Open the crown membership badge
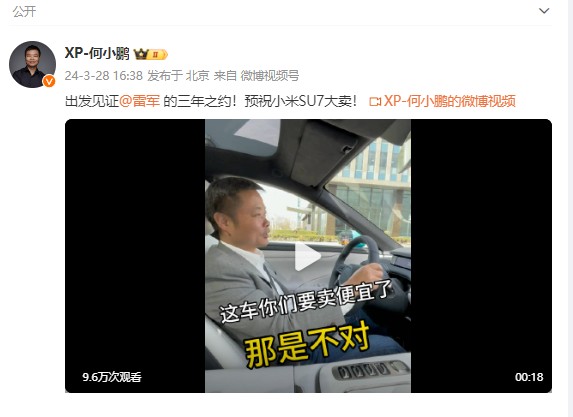573x417 pixels. point(151,54)
